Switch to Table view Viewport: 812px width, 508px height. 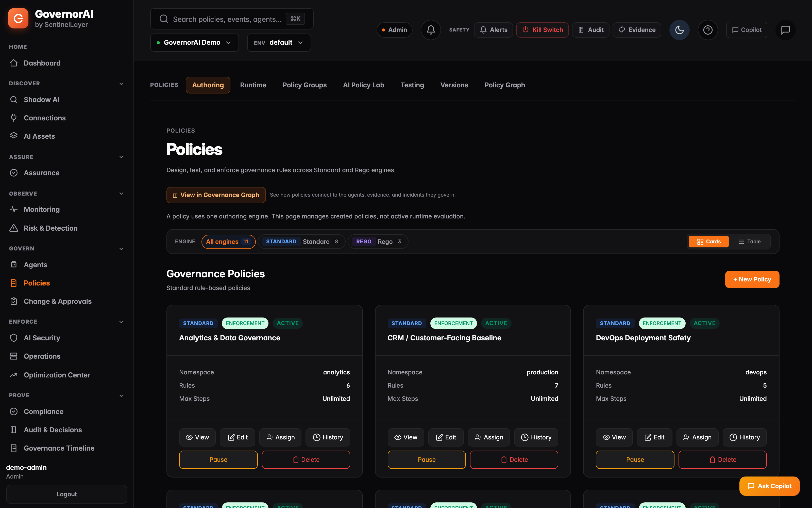[749, 242]
